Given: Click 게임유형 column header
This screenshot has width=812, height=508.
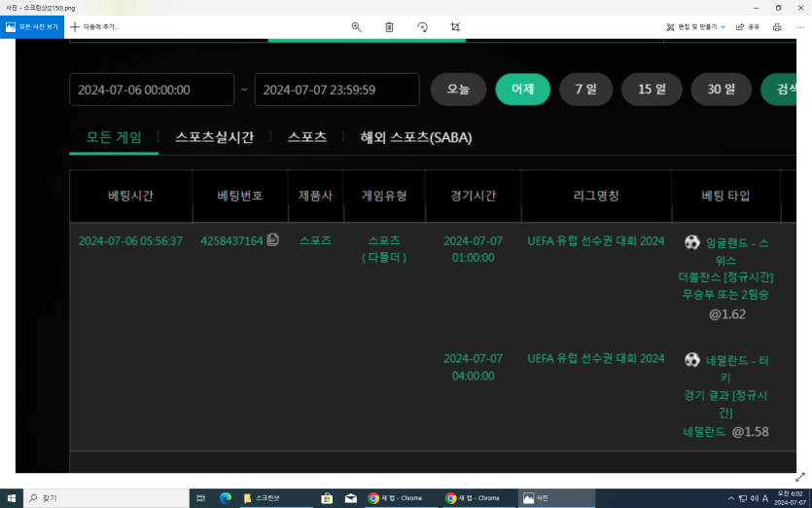Looking at the screenshot, I should click(x=384, y=196).
